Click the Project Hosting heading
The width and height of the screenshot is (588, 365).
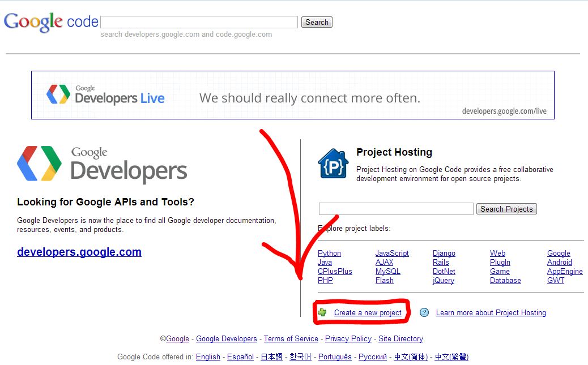(394, 152)
